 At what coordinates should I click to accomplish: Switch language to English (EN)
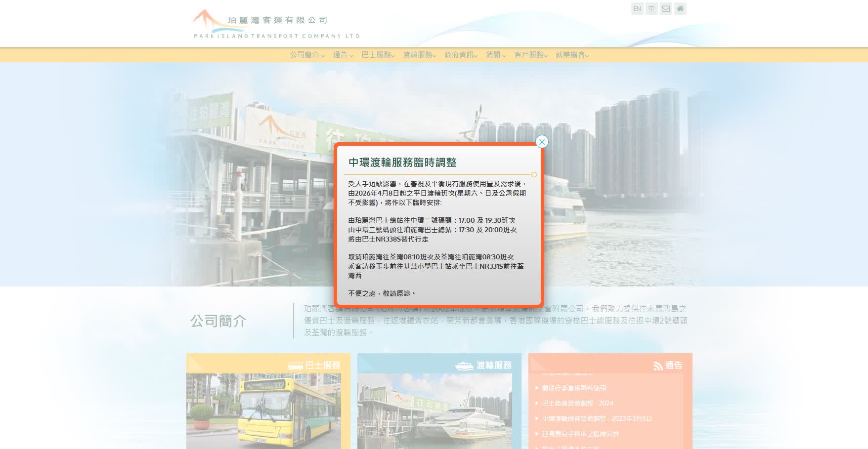coord(637,9)
